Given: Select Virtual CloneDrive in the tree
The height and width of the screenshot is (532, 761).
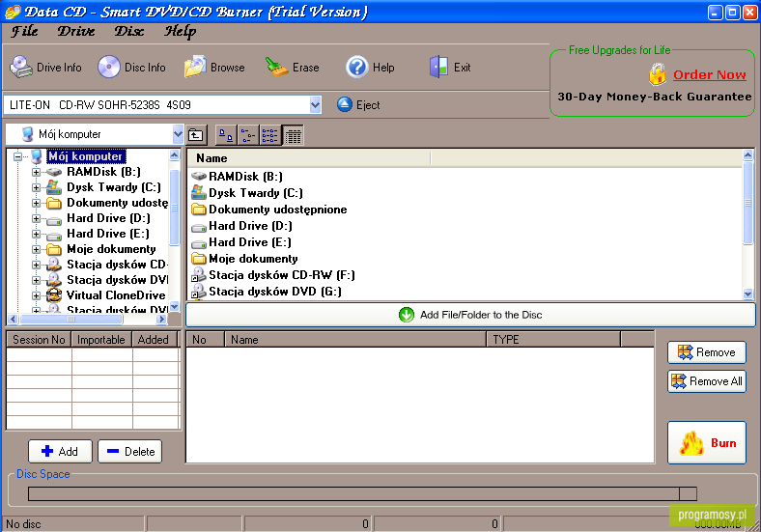Looking at the screenshot, I should (116, 295).
